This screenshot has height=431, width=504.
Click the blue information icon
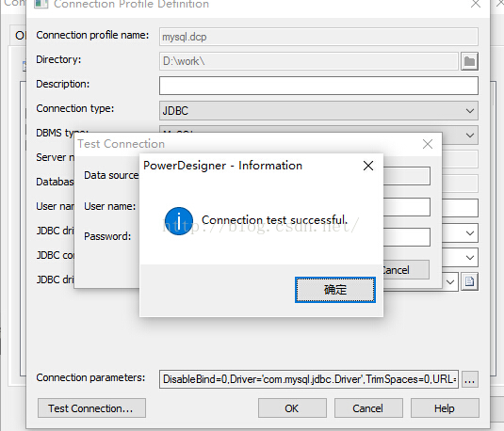(x=179, y=221)
